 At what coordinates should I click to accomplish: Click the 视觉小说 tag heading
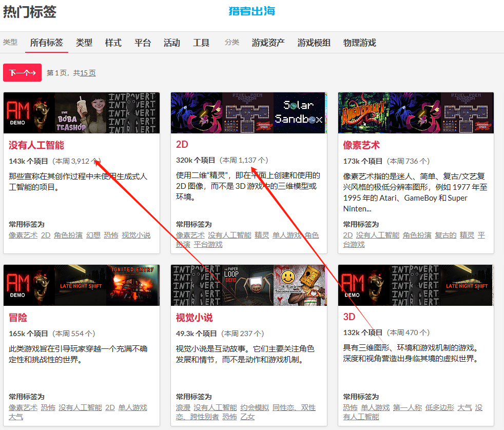click(x=194, y=318)
